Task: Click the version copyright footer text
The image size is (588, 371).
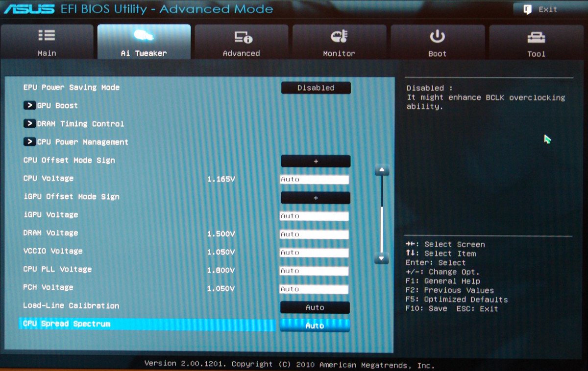Action: (289, 364)
